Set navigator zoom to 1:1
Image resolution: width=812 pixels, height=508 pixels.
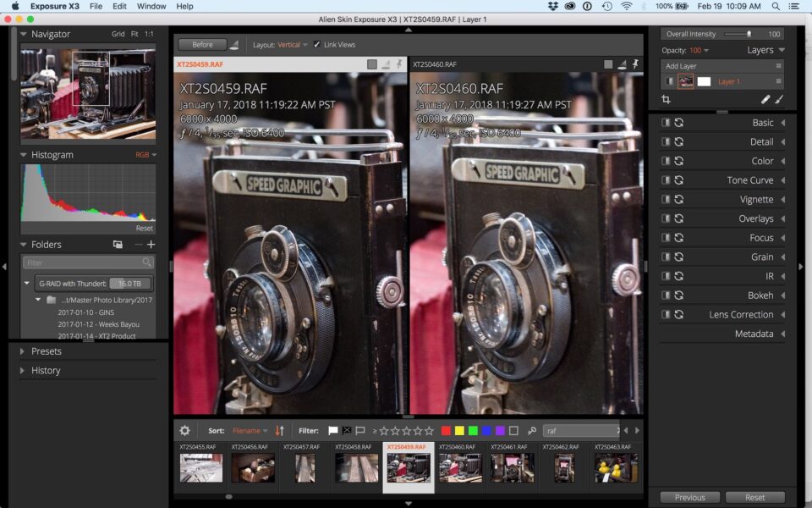pyautogui.click(x=149, y=34)
